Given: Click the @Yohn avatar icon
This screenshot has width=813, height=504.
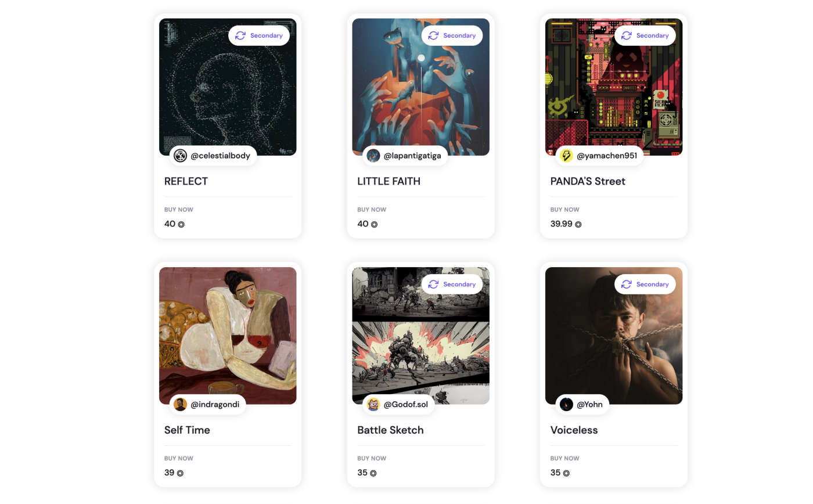Looking at the screenshot, I should (x=566, y=404).
